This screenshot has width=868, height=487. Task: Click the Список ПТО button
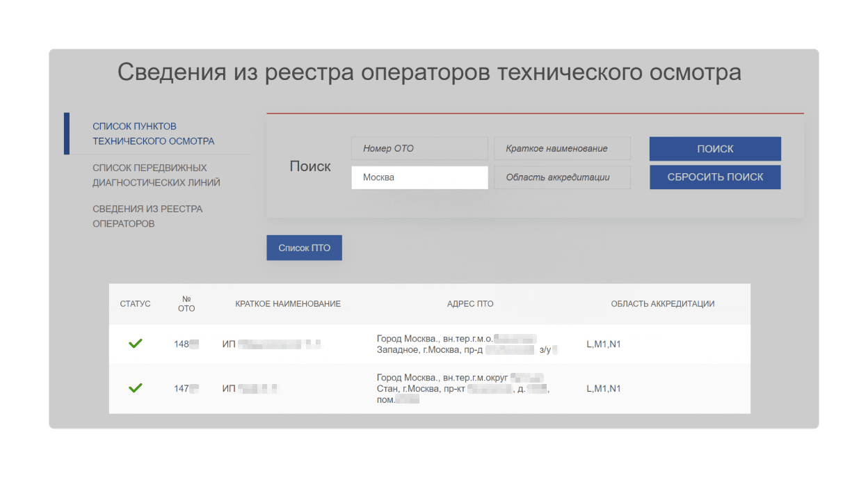[x=304, y=248]
